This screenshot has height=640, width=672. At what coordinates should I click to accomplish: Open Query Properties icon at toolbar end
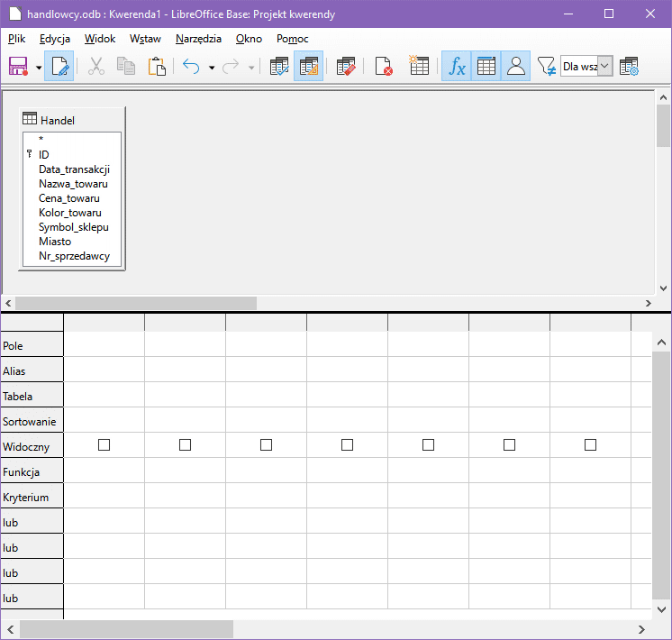[x=629, y=67]
